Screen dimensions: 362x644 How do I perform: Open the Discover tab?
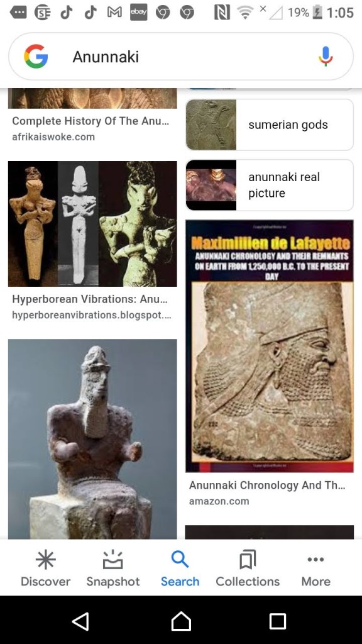(45, 569)
